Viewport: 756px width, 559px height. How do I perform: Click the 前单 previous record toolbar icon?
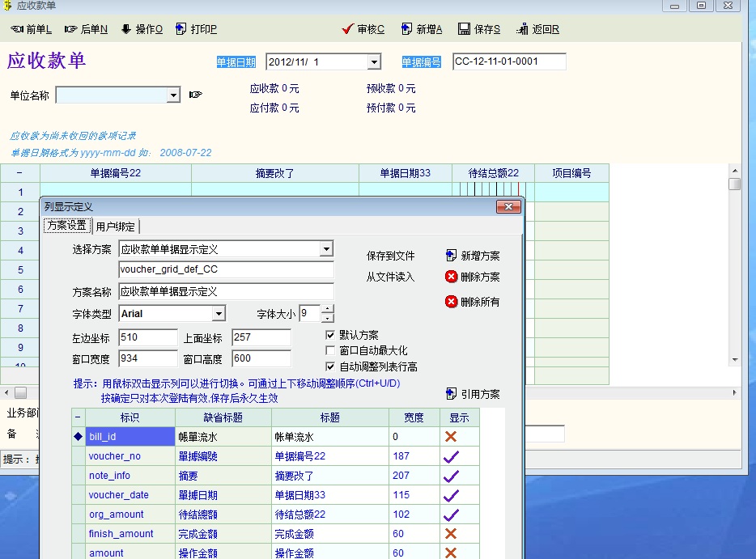pyautogui.click(x=17, y=29)
